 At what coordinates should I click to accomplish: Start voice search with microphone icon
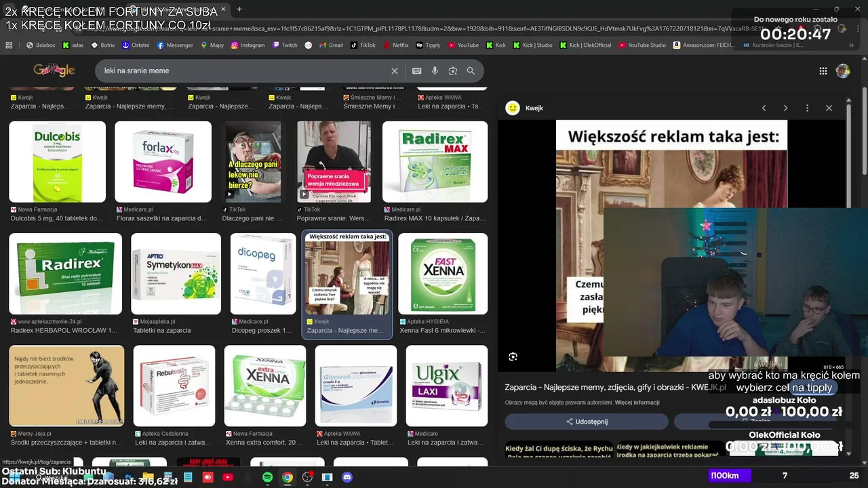pyautogui.click(x=435, y=70)
